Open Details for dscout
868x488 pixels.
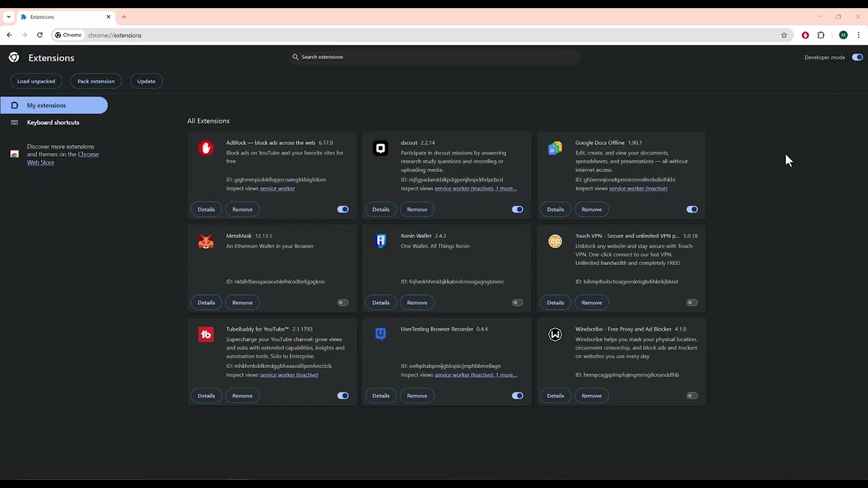[381, 209]
